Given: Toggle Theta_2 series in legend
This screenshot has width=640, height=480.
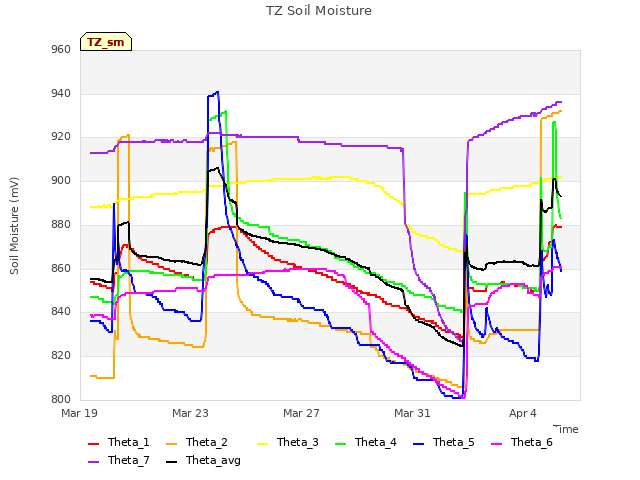Looking at the screenshot, I should click(x=197, y=442).
